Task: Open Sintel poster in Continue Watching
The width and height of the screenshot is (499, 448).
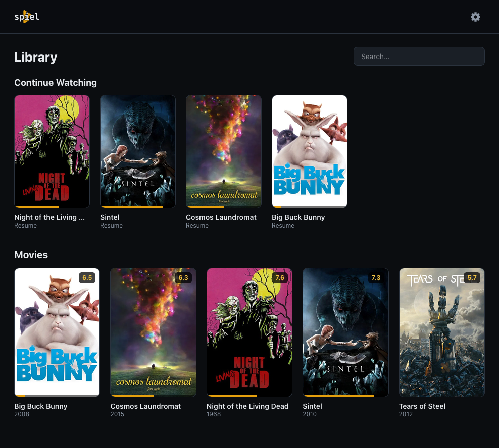Action: click(x=138, y=152)
